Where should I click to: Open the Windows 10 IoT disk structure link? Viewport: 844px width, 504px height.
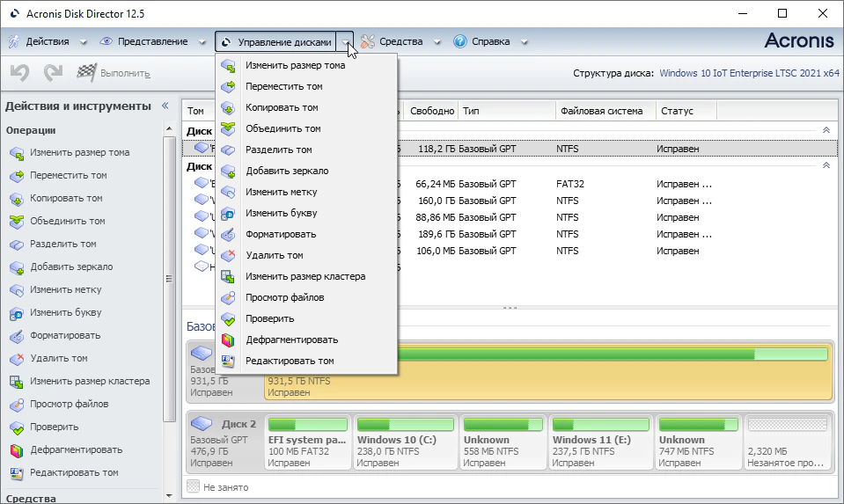coord(749,73)
